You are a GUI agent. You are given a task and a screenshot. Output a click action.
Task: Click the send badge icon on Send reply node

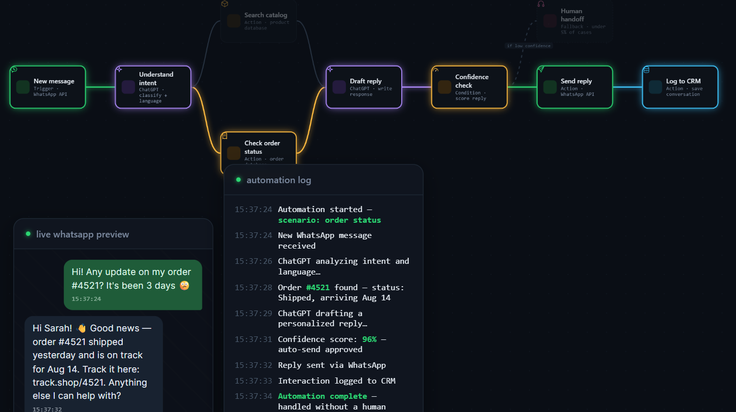541,69
